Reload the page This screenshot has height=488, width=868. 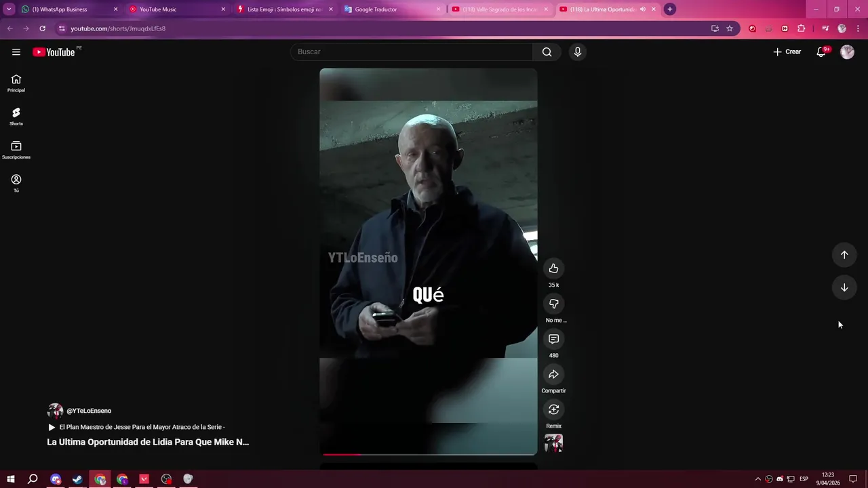(42, 28)
